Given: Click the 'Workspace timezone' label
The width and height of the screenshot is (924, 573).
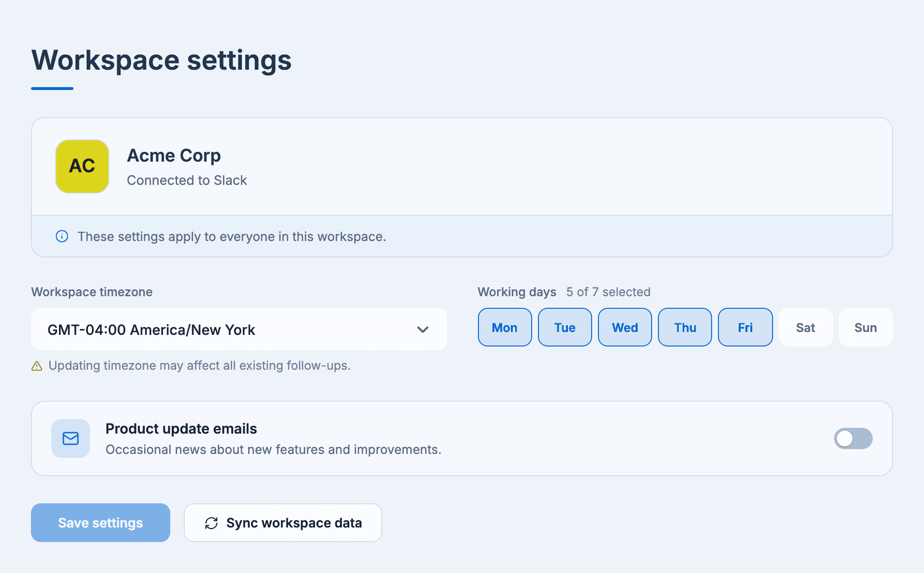Looking at the screenshot, I should [92, 292].
